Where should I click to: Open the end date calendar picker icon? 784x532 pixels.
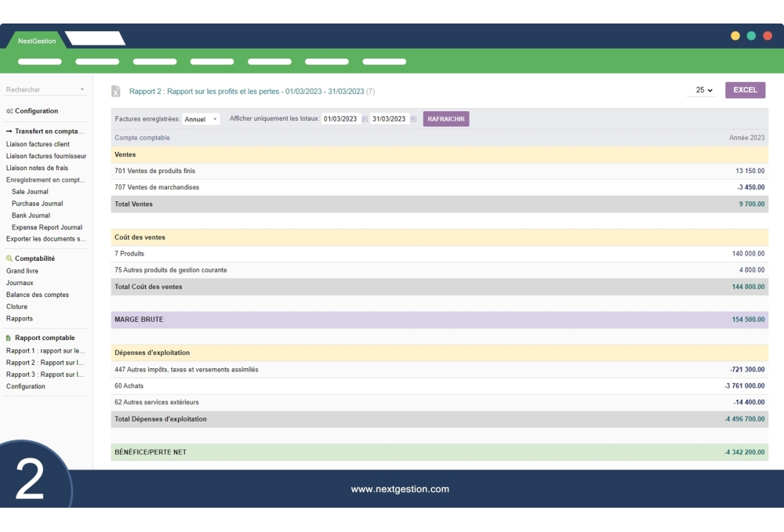[x=413, y=119]
